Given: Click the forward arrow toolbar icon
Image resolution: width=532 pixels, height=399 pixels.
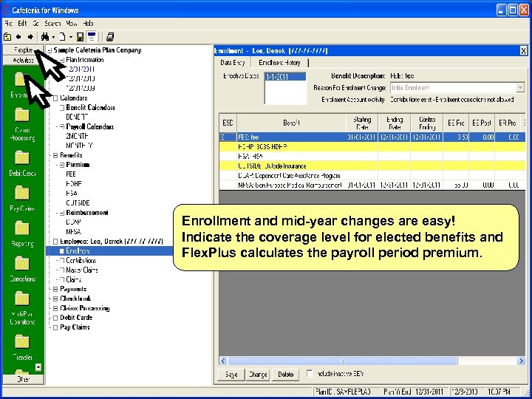Looking at the screenshot, I should point(30,37).
